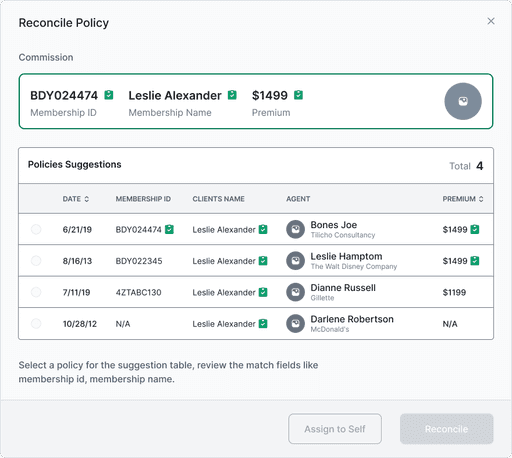This screenshot has height=458, width=512.
Task: Click the large commission avatar image icon
Action: click(x=463, y=101)
